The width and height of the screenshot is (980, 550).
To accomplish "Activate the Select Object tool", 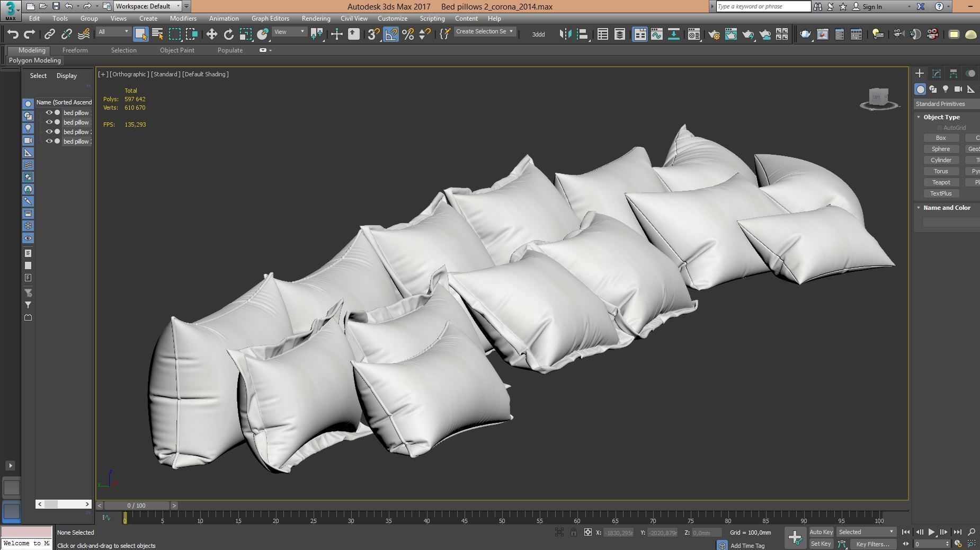I will 140,34.
